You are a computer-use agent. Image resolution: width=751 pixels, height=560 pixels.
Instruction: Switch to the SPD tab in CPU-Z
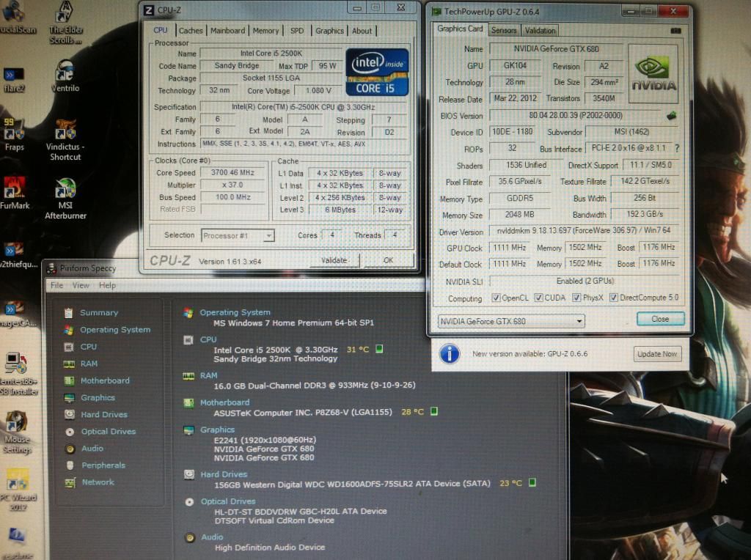point(297,31)
